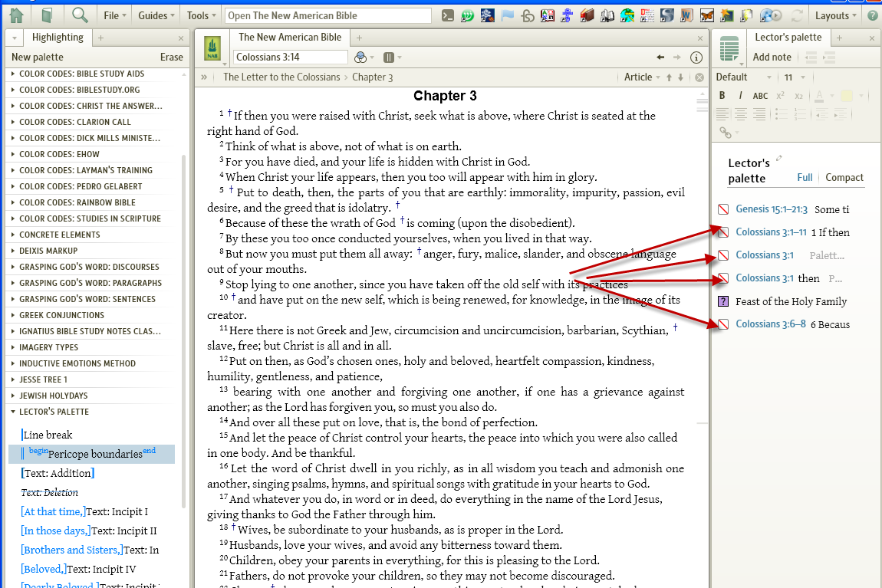Viewport: 882px width, 588px height.
Task: Open the Colossians 3:6–8 note link
Action: (771, 324)
